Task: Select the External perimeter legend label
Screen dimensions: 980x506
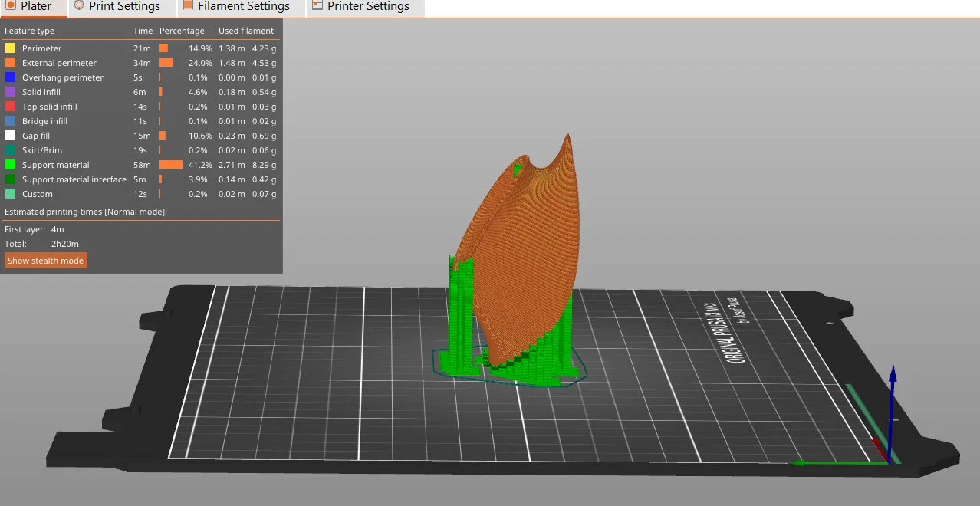Action: click(x=59, y=63)
